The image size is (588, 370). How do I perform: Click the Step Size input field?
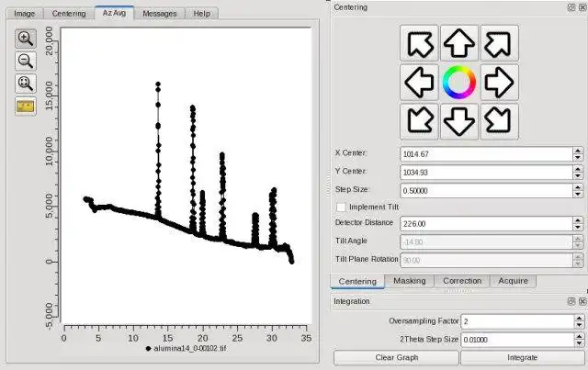coord(486,191)
